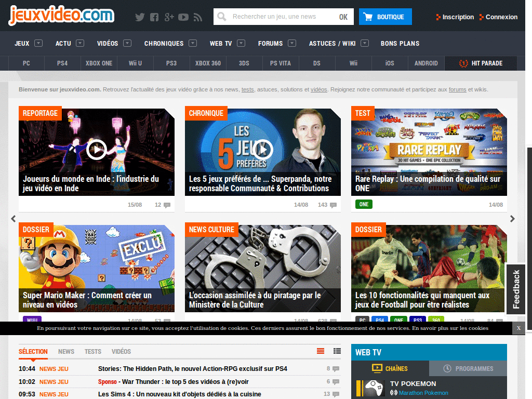Select the PC platform tab
Image resolution: width=532 pixels, height=399 pixels.
(26, 63)
